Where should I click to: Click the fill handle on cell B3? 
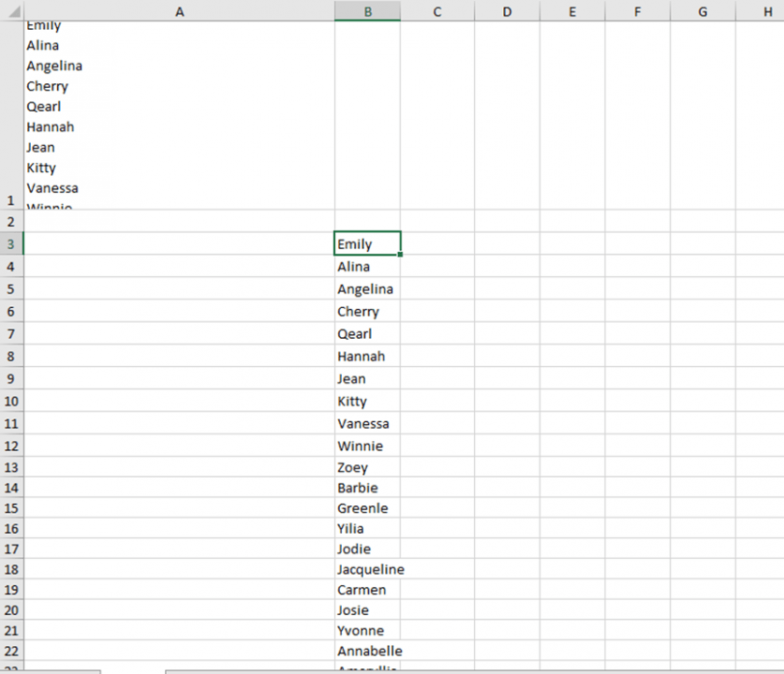click(x=399, y=255)
